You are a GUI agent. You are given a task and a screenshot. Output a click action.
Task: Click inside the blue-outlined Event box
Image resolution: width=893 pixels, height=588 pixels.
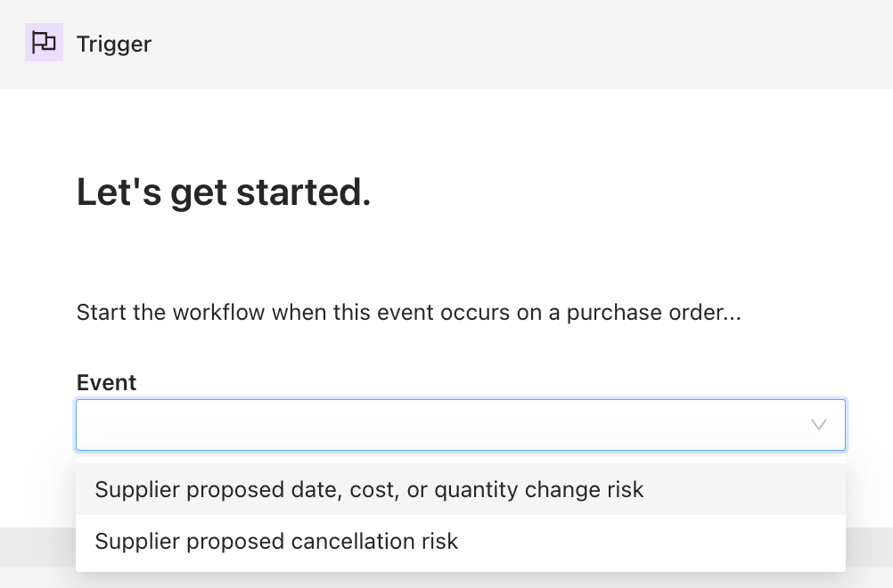tap(461, 425)
